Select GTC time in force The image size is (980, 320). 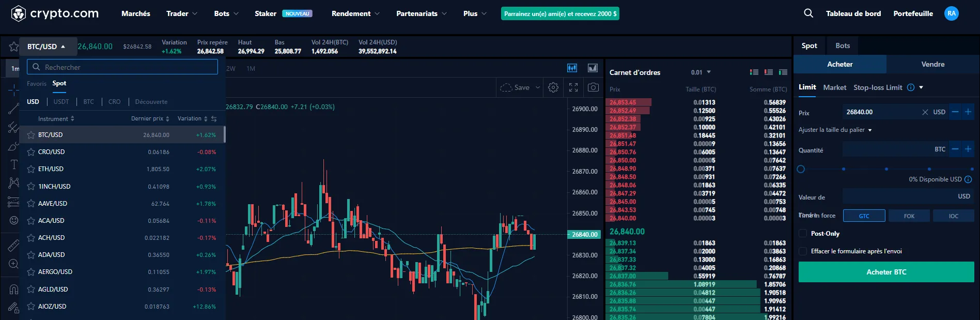coord(864,216)
